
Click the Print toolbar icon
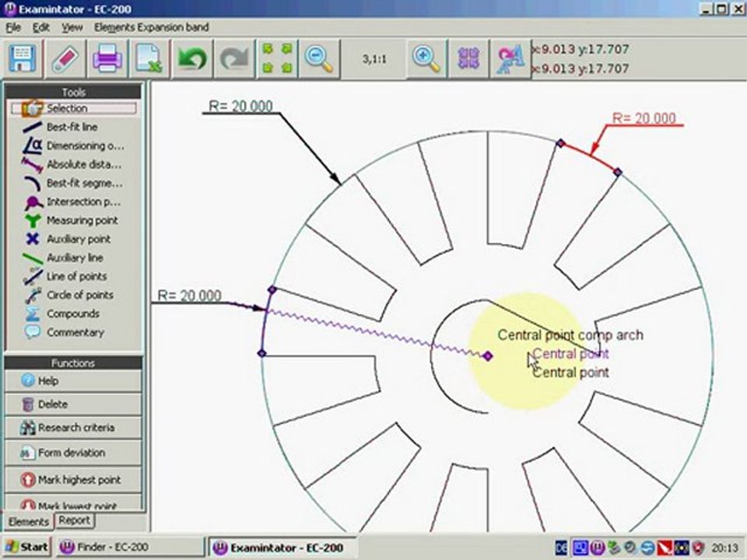(107, 59)
